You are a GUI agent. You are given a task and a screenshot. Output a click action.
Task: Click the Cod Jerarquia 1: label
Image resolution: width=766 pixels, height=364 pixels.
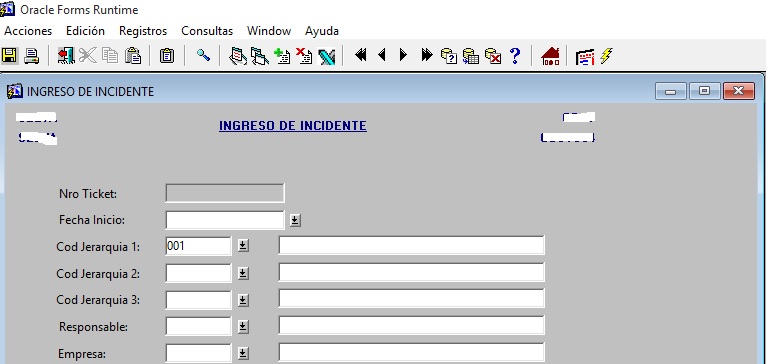click(x=98, y=247)
